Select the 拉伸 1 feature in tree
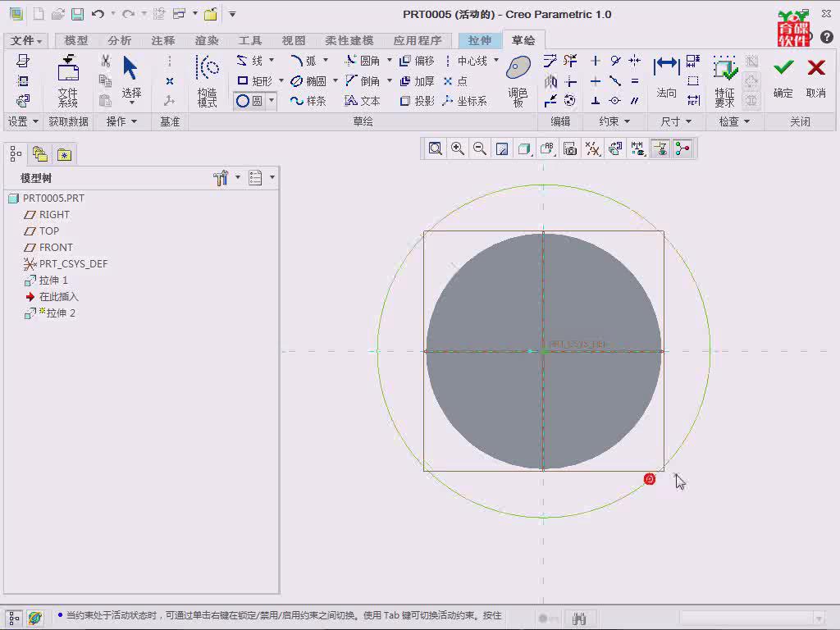Image resolution: width=840 pixels, height=630 pixels. pyautogui.click(x=47, y=281)
